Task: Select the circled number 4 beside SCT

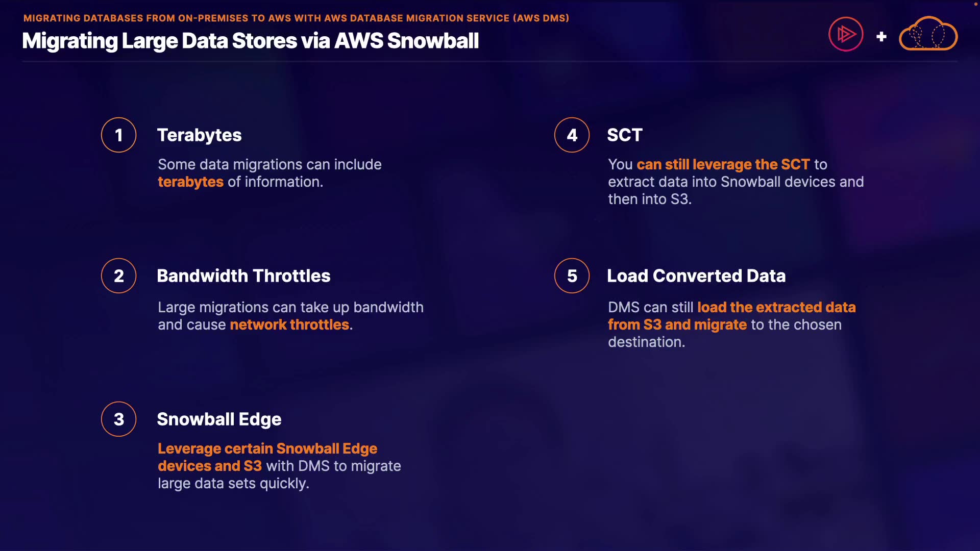Action: [572, 135]
